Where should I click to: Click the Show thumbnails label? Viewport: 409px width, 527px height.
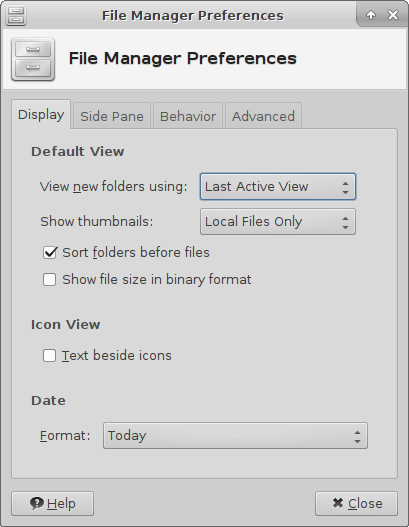[x=96, y=221]
